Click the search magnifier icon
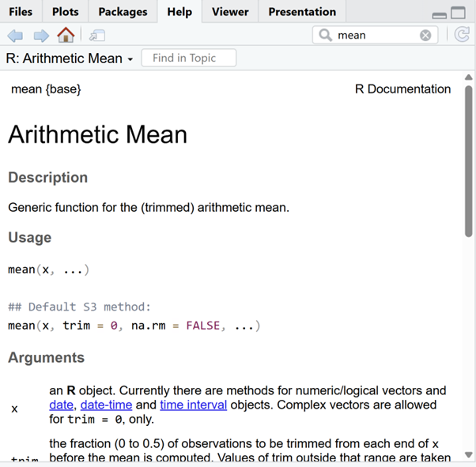Screen dimensions: 476x467 pyautogui.click(x=325, y=36)
